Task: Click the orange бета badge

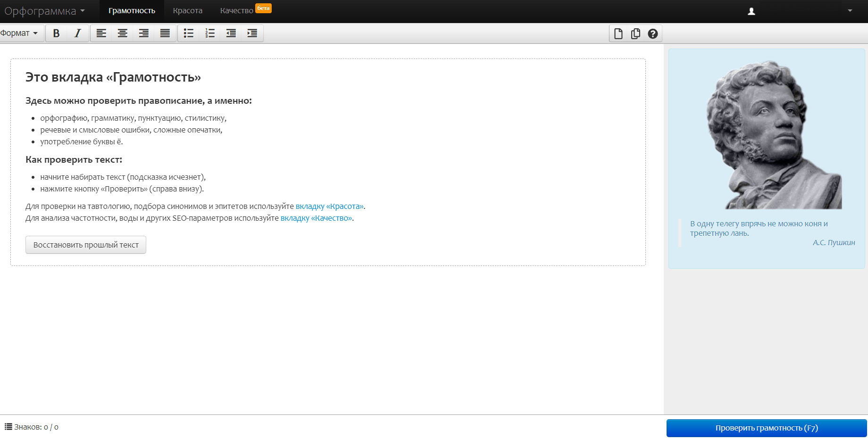Action: [263, 8]
